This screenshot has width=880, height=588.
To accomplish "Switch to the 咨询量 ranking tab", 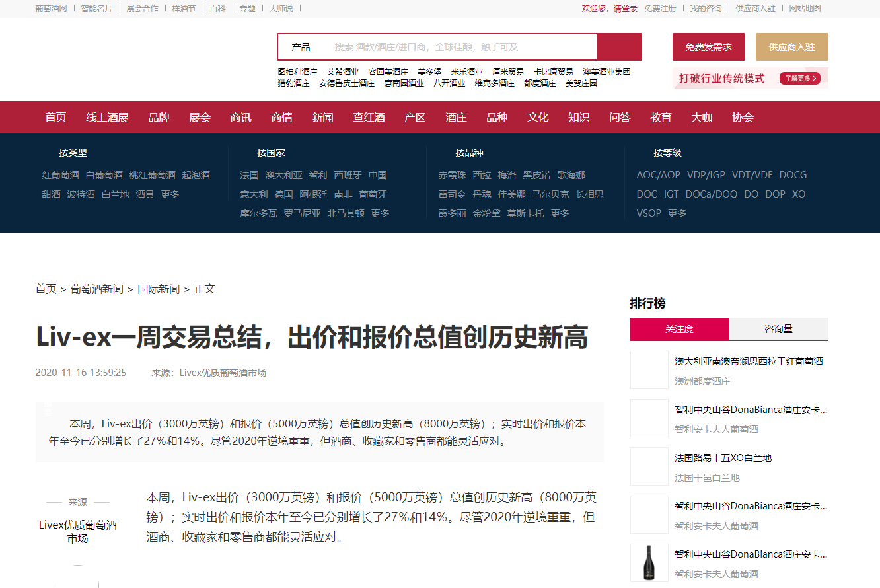I will [778, 329].
